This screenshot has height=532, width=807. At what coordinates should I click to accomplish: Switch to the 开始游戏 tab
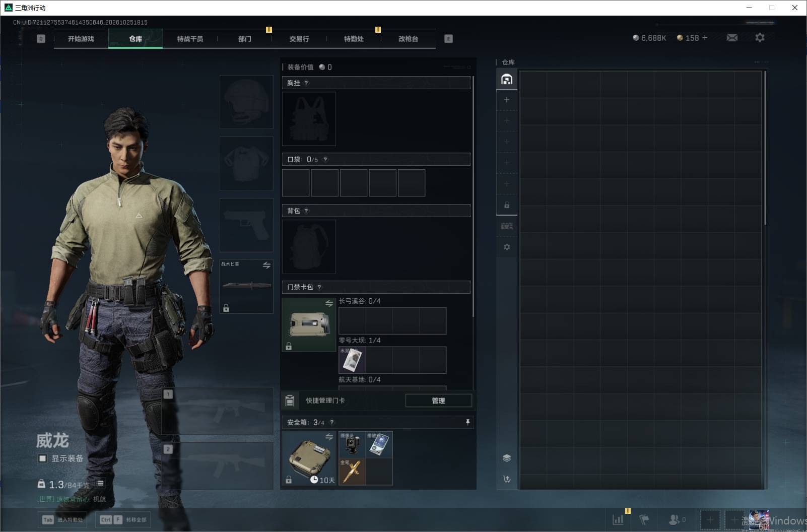[x=81, y=39]
